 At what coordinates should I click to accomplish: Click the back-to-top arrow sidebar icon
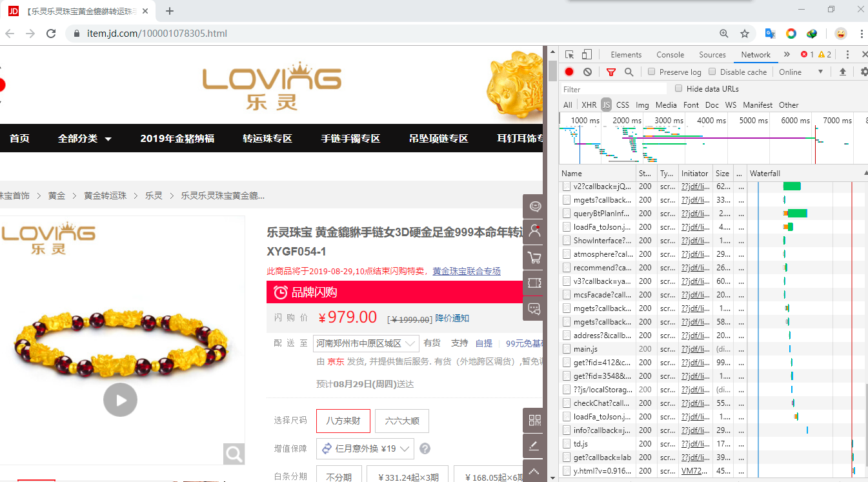pyautogui.click(x=534, y=471)
